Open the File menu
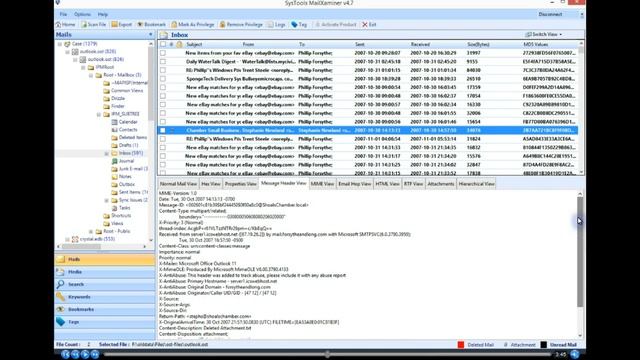 pos(63,14)
